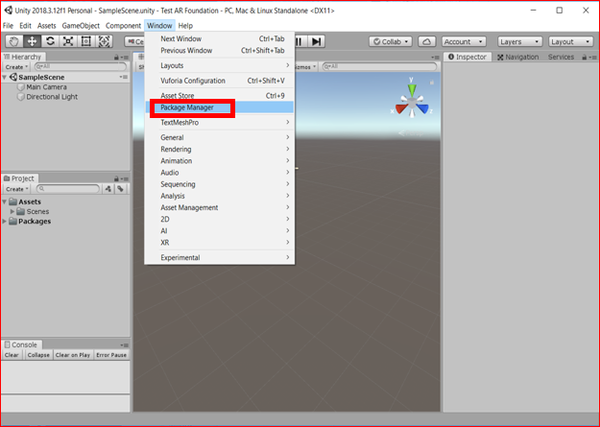Screen dimensions: 600x427
Task: Click the blue Z axis cone of the gizmo
Action: pos(422,109)
